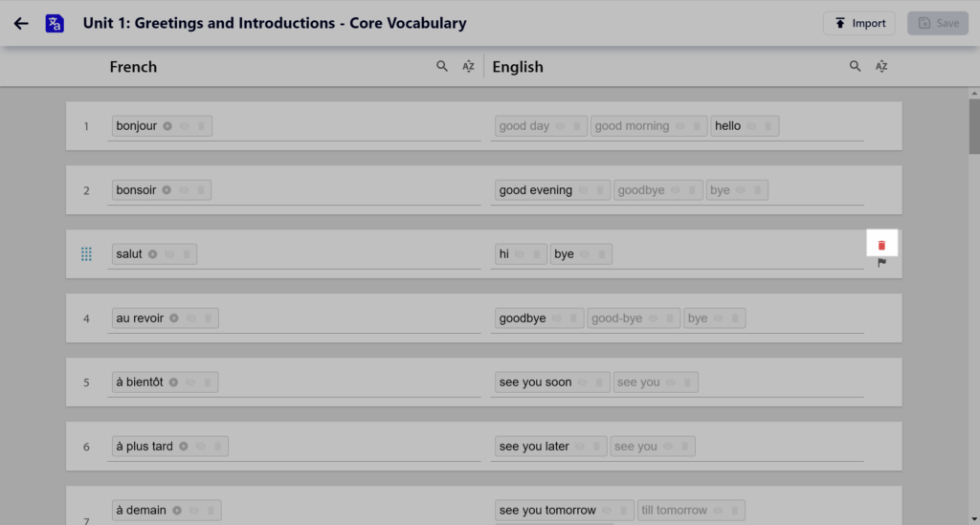Click row number 4
This screenshot has height=525, width=980.
[x=86, y=318]
